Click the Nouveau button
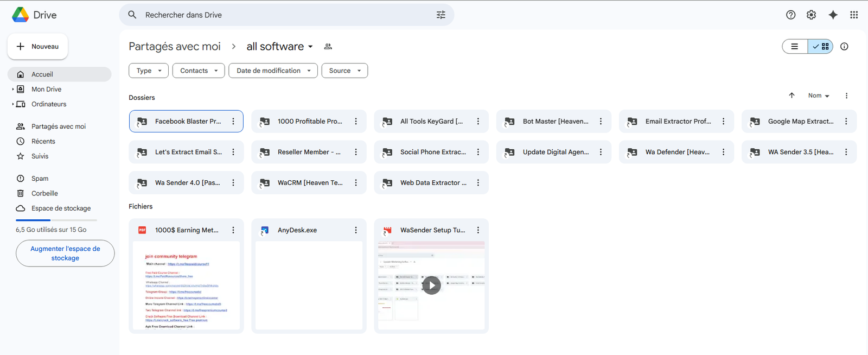 coord(38,47)
